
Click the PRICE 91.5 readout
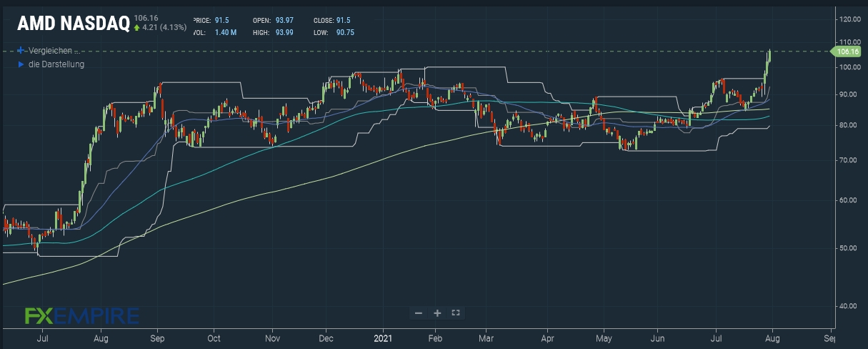pyautogui.click(x=210, y=20)
